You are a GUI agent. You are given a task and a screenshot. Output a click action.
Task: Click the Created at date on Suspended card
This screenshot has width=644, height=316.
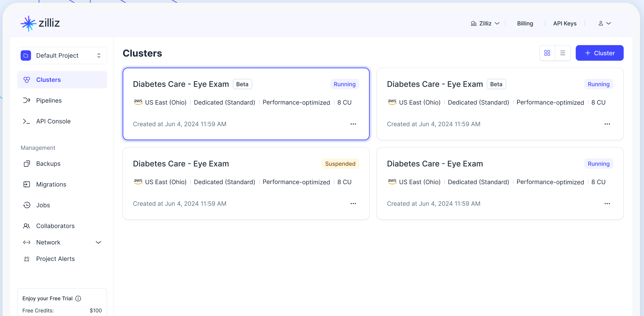180,204
